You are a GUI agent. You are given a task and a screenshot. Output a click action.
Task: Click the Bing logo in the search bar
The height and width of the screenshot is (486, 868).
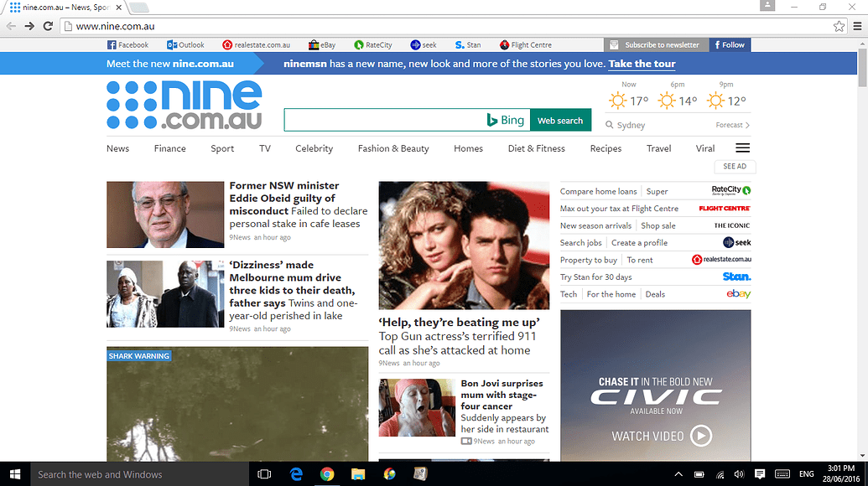coord(504,119)
